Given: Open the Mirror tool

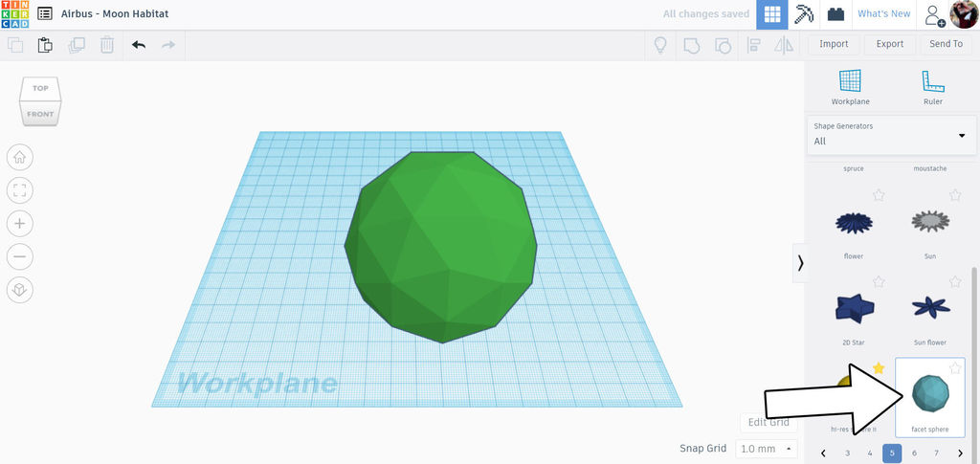Looking at the screenshot, I should (784, 45).
